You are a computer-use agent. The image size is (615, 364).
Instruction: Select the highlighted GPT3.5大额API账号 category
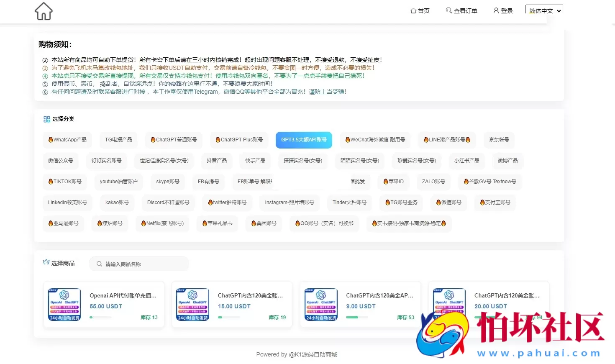[304, 140]
